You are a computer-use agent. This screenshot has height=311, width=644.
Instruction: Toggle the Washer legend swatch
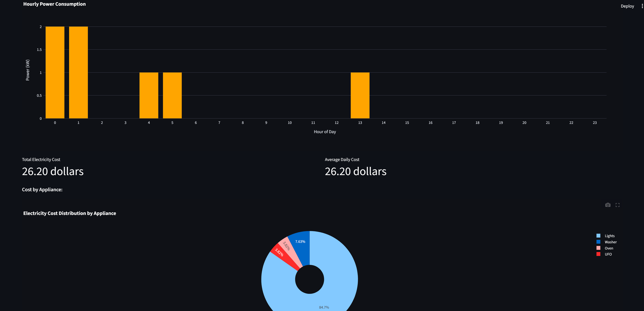pyautogui.click(x=598, y=242)
